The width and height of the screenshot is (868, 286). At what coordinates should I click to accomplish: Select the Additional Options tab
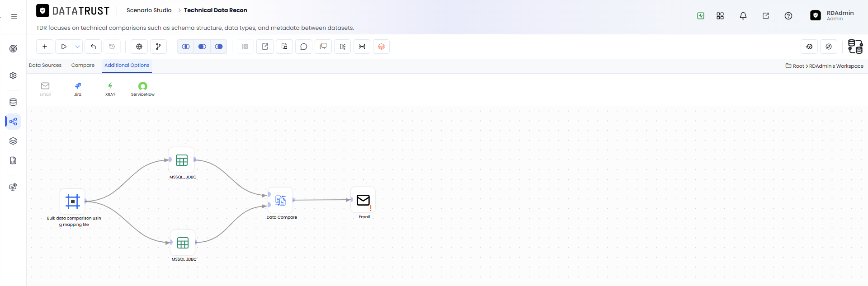[x=127, y=65]
